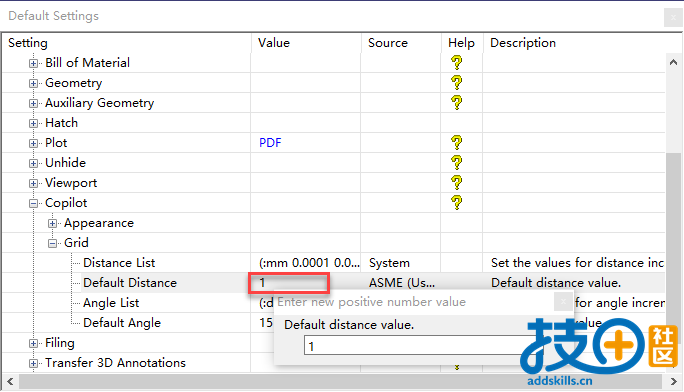
Task: Click System source for Distance List
Action: [x=389, y=263]
